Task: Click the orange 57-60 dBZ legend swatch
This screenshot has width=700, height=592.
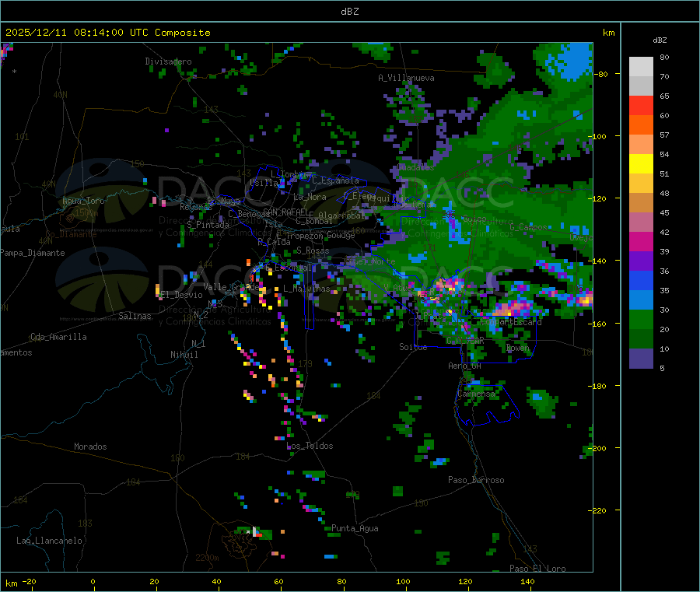Action: tap(641, 125)
